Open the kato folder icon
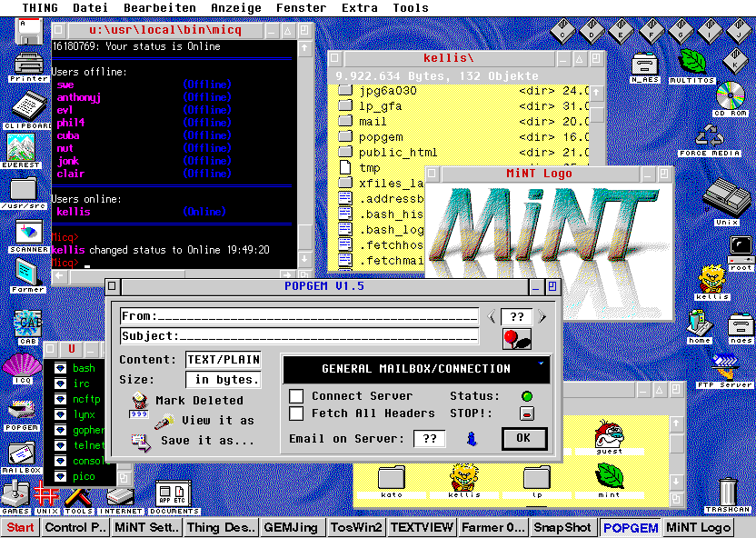This screenshot has height=538, width=756. tap(391, 481)
